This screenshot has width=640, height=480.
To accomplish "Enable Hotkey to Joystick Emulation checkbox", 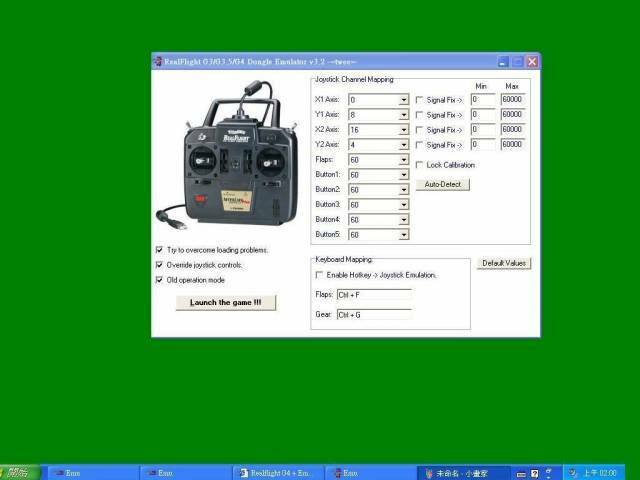I will click(x=319, y=275).
